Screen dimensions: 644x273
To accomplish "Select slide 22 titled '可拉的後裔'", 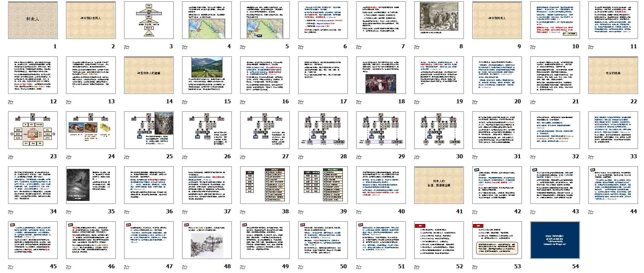I will (613, 75).
